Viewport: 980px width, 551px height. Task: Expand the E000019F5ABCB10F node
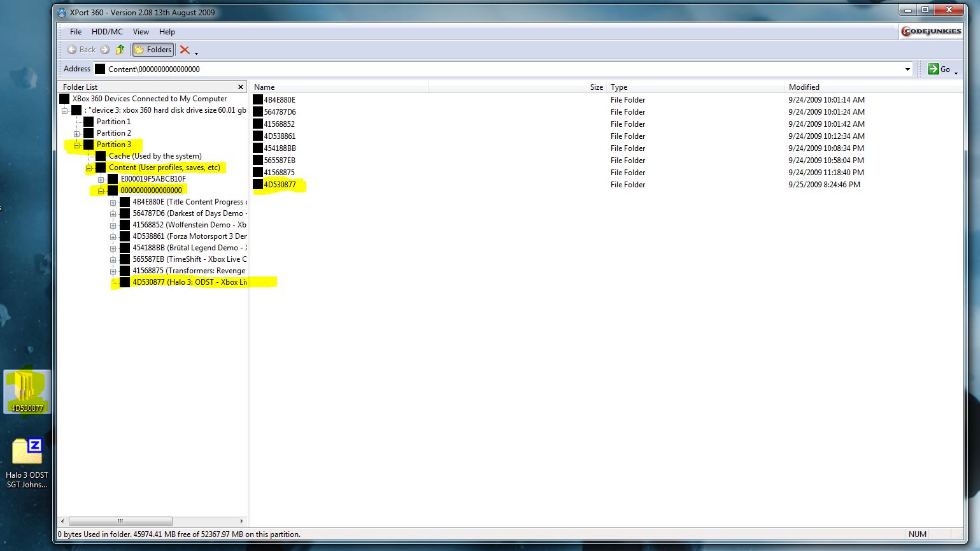coord(101,180)
